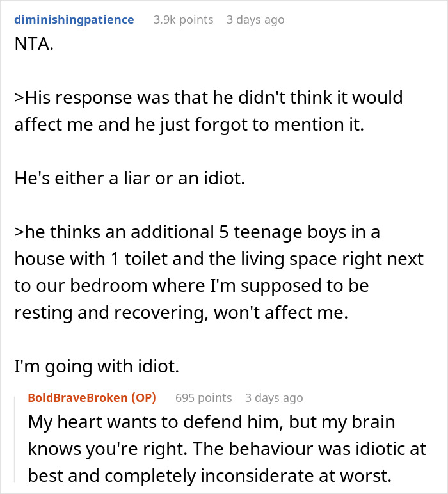The image size is (448, 494).
Task: Click the (OP) tag next to BoldBraveBroken
Action: 141,397
